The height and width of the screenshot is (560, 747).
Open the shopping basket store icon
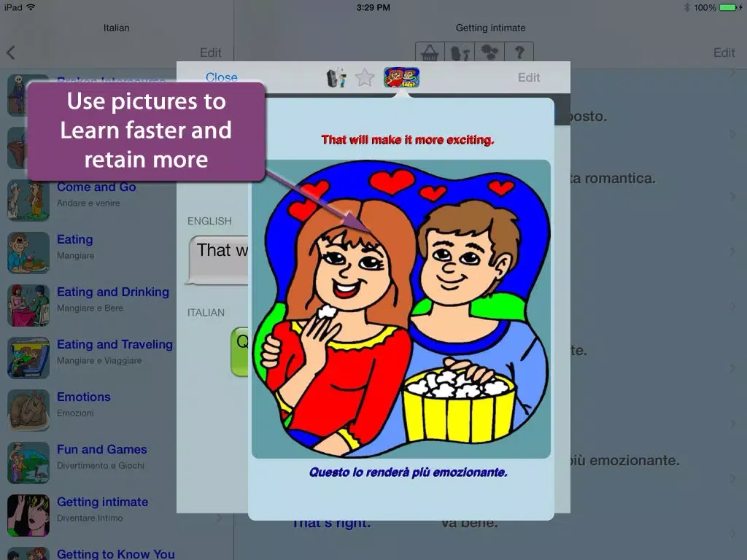(430, 52)
